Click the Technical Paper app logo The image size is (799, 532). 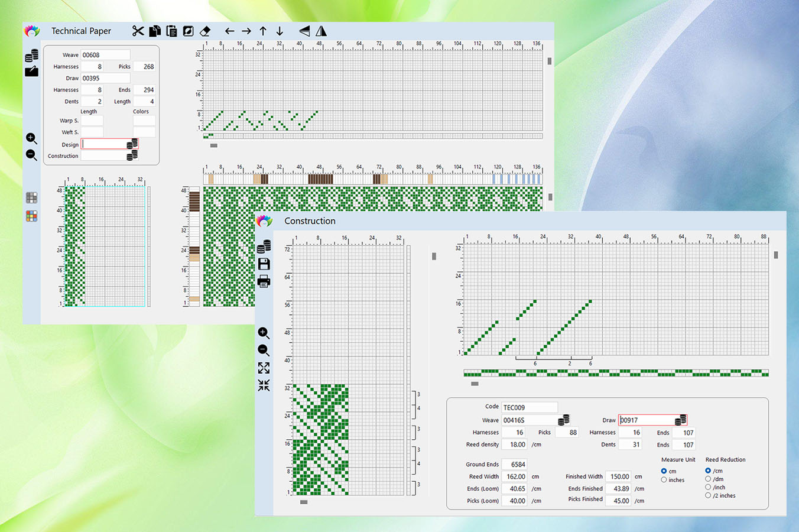pos(32,31)
